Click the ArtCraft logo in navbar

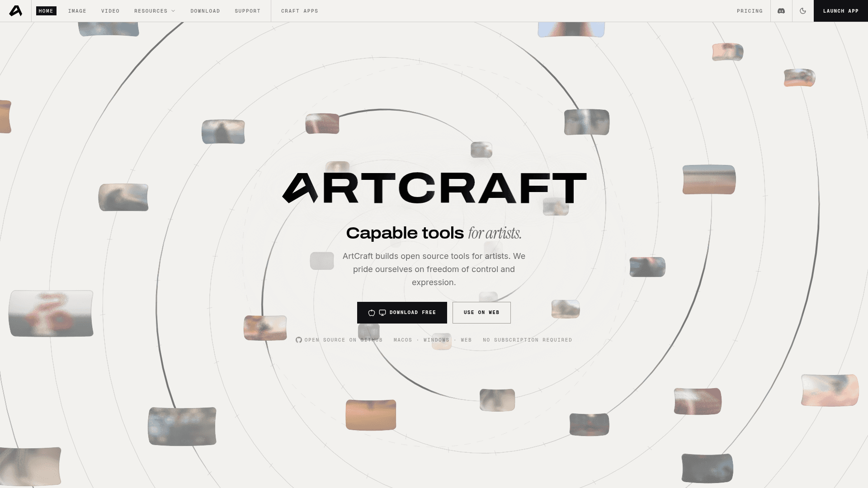click(16, 11)
